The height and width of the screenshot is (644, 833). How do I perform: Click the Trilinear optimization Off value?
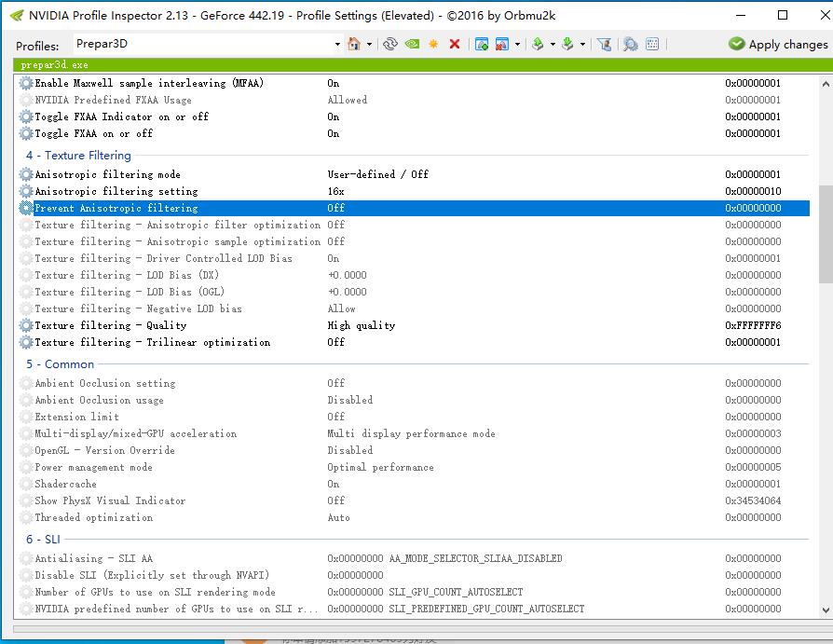[x=335, y=342]
